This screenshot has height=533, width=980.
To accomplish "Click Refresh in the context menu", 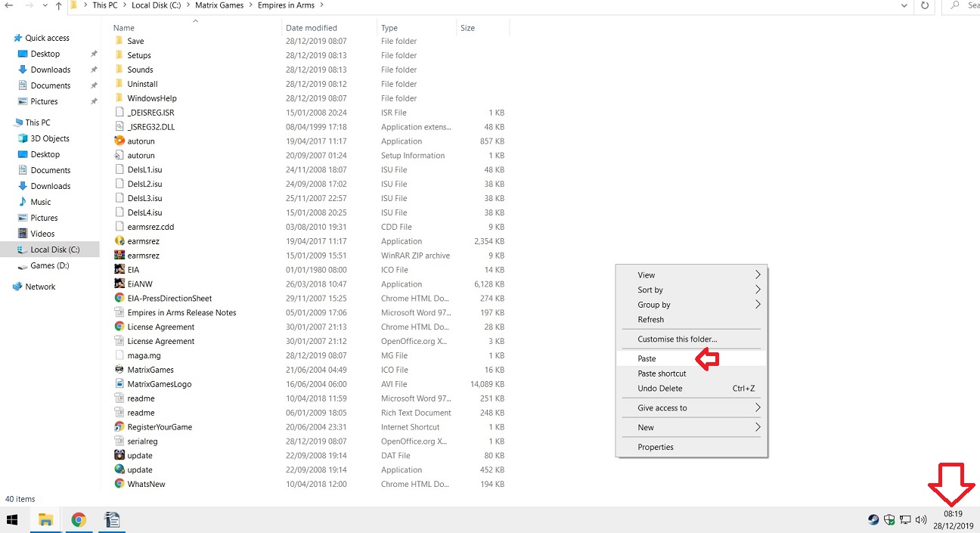I will 691,320.
